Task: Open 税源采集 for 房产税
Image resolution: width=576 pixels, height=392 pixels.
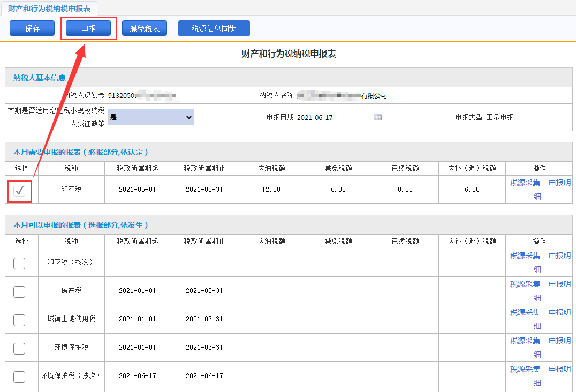Action: click(525, 284)
